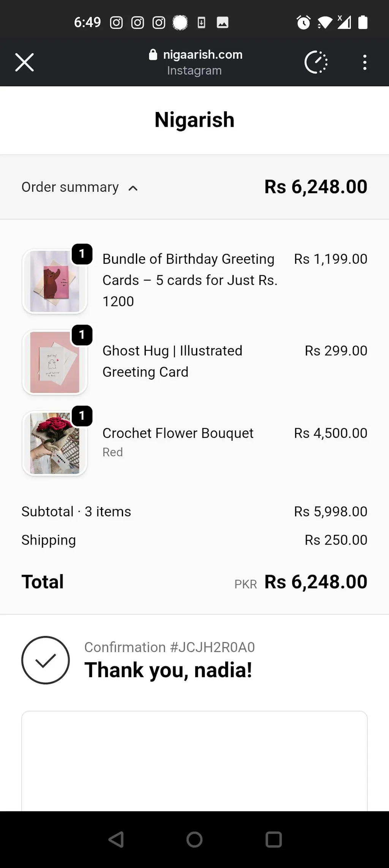
Task: Tap the nigaarish.com address text
Action: pos(202,55)
